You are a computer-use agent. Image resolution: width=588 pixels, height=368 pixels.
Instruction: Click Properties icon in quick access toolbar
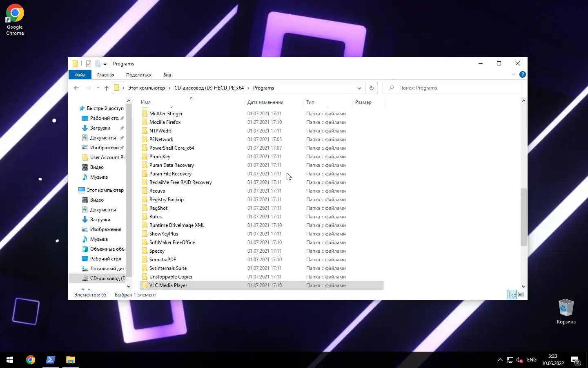[x=89, y=64]
